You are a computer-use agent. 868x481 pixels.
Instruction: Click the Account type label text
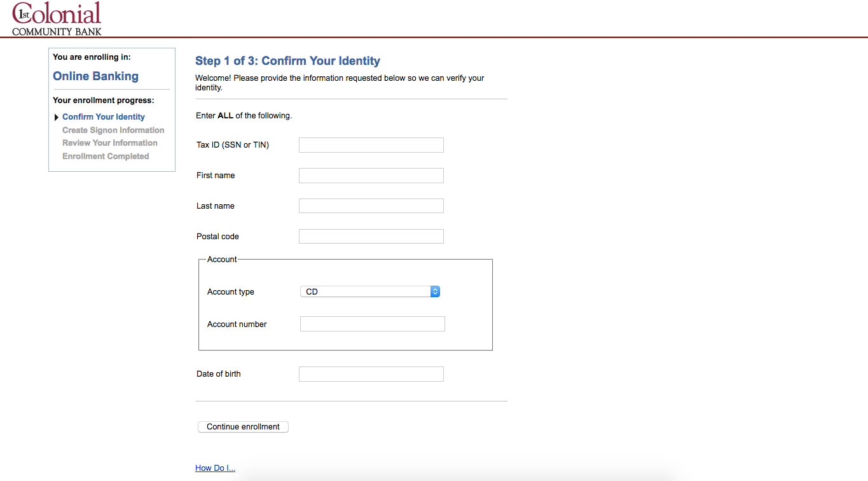[231, 292]
